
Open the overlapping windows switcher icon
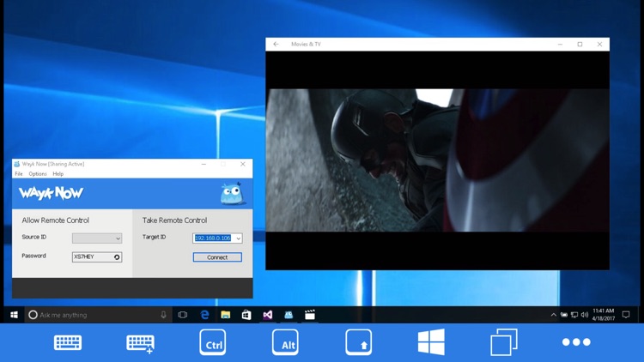[x=504, y=342]
